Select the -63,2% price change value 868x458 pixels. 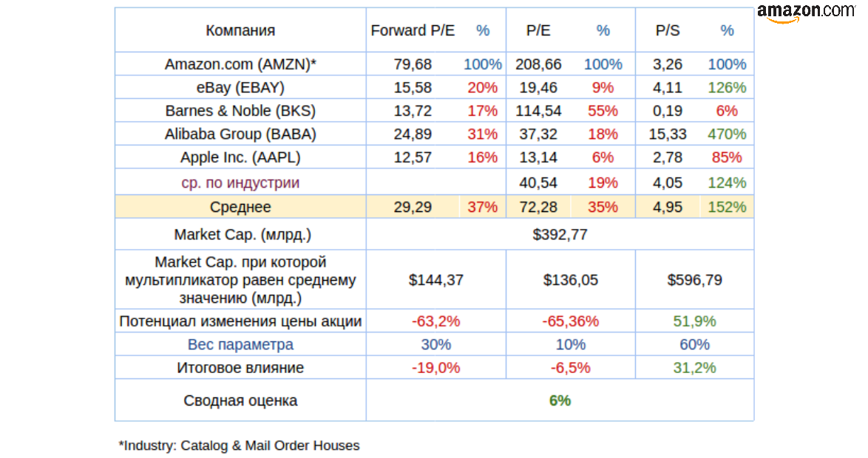435,321
